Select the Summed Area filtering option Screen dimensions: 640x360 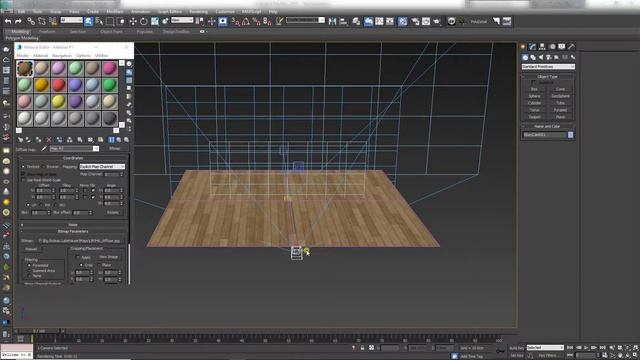29,271
